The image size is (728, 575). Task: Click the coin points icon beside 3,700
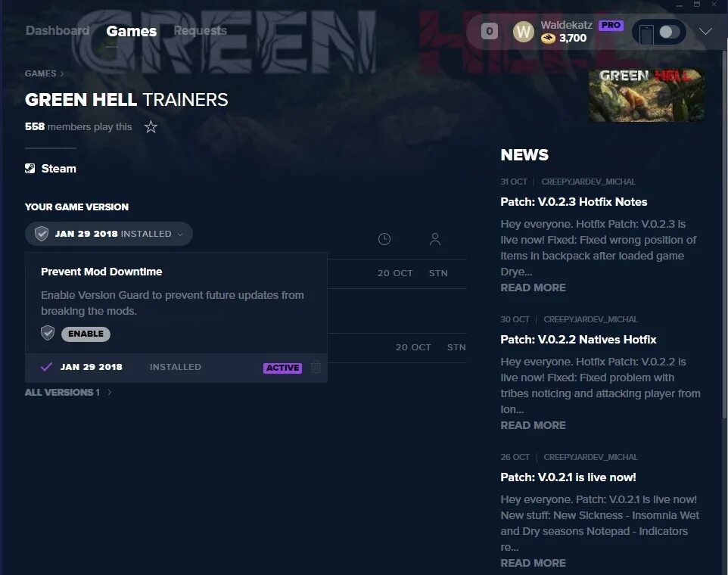[549, 39]
